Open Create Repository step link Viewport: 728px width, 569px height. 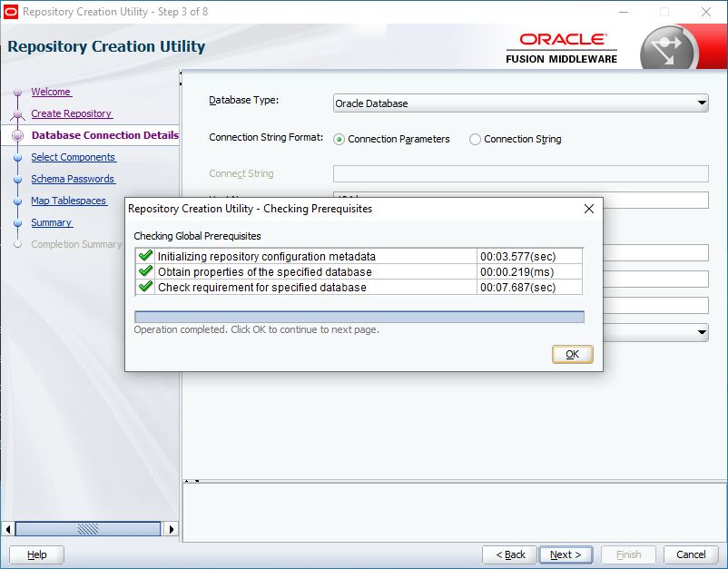coord(71,113)
